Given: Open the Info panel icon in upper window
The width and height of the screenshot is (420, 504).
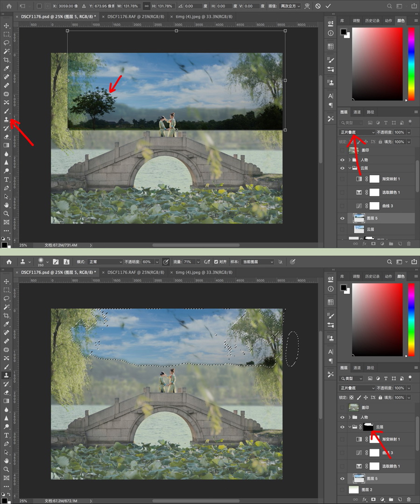Looking at the screenshot, I should (330, 33).
